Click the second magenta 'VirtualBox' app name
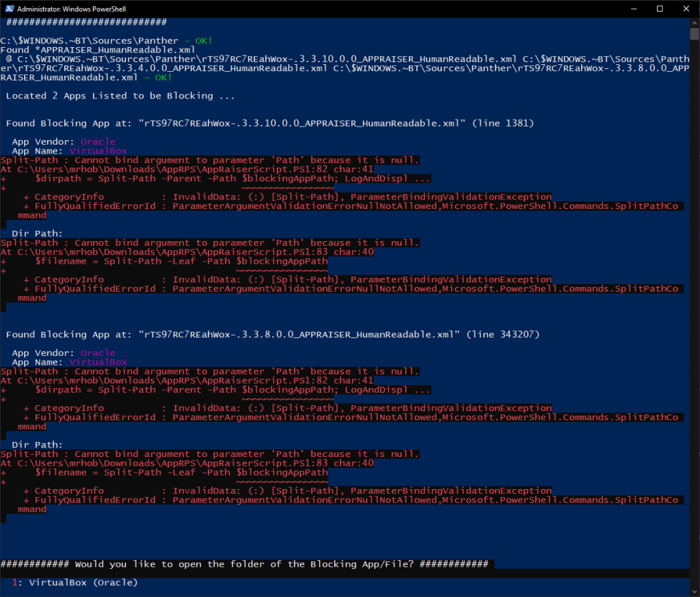700x597 pixels. [98, 362]
